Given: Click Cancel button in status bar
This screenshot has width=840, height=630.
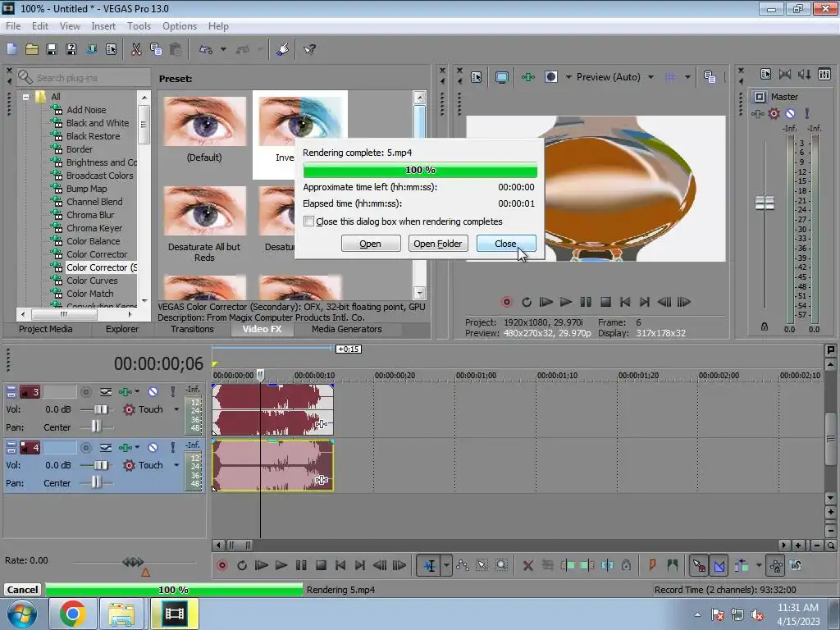Looking at the screenshot, I should [x=22, y=589].
